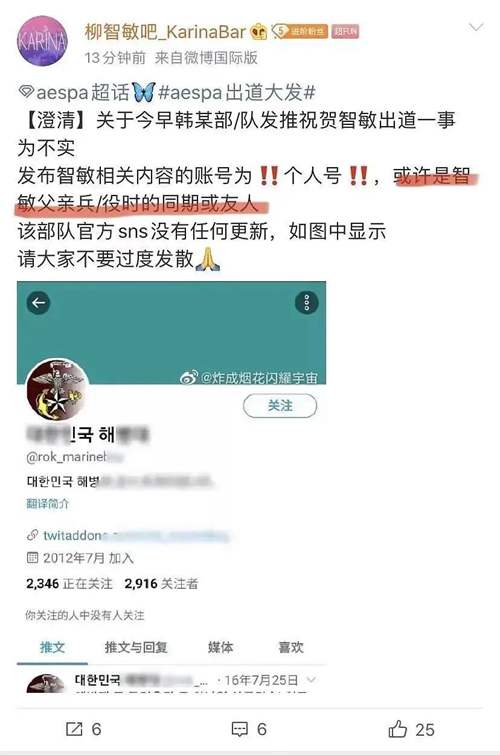Screen dimensions: 500x755
Task: Tap the 关注 follow button
Action: coord(280,406)
